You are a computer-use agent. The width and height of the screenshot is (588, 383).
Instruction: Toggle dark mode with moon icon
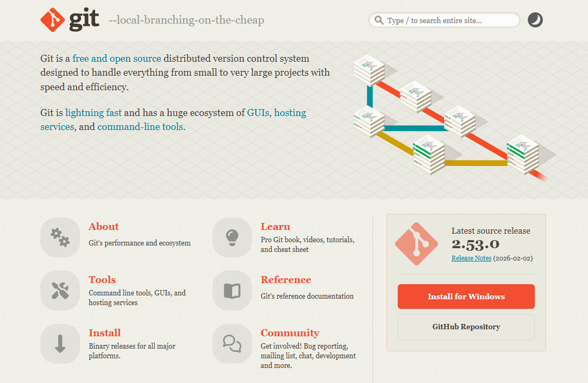click(x=535, y=20)
